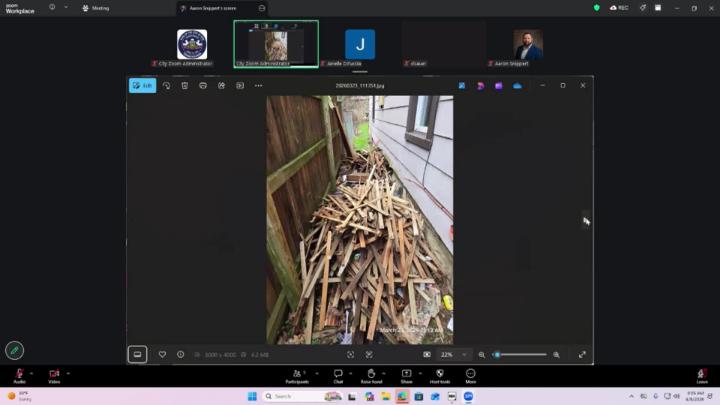Click the green annotate pencil button

pyautogui.click(x=14, y=350)
